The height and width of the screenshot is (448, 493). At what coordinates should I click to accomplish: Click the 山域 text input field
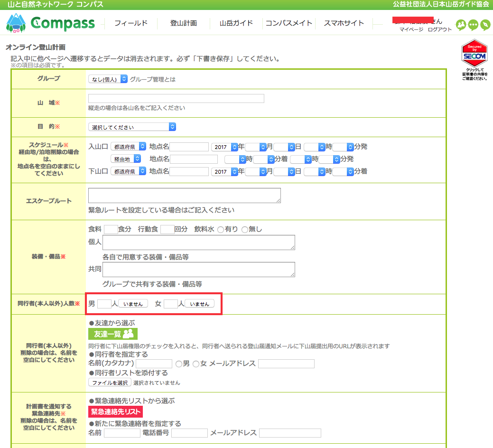pos(176,99)
